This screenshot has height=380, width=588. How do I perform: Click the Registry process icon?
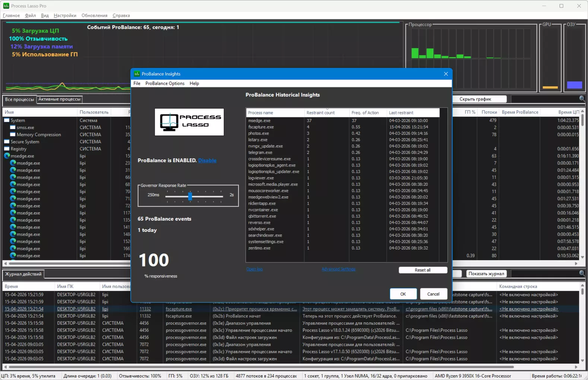coord(7,149)
